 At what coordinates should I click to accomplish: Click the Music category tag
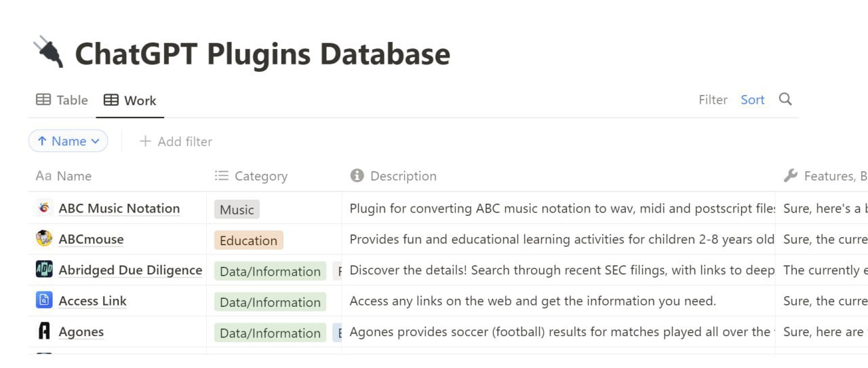237,210
